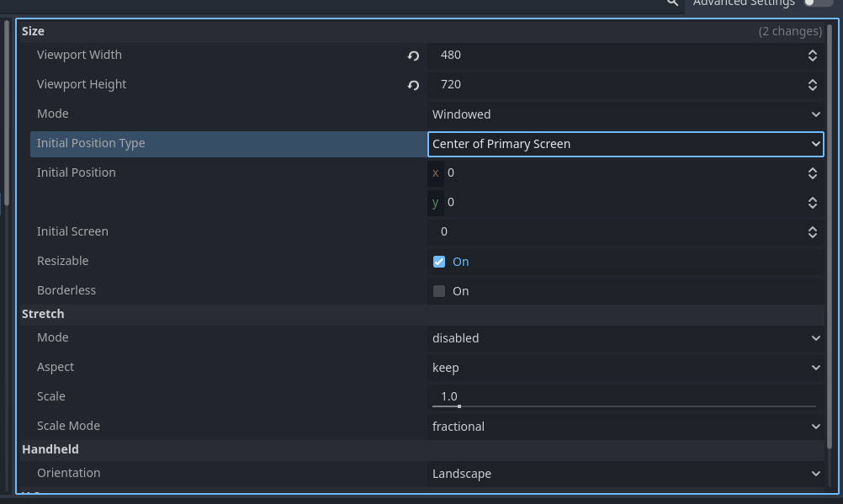Click the Size section header
Screen dimensions: 843x504
(x=34, y=31)
